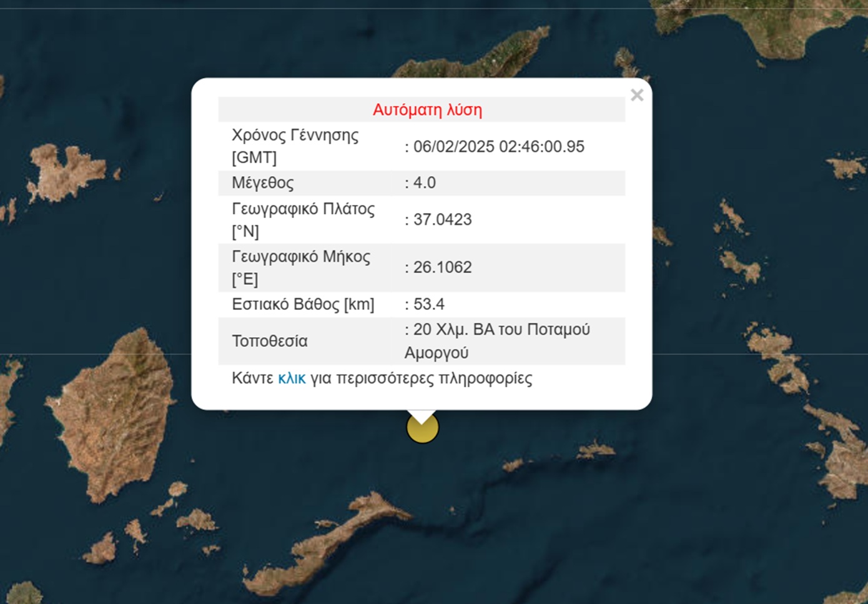The image size is (868, 604).
Task: Close the earthquake info popup
Action: click(x=636, y=95)
